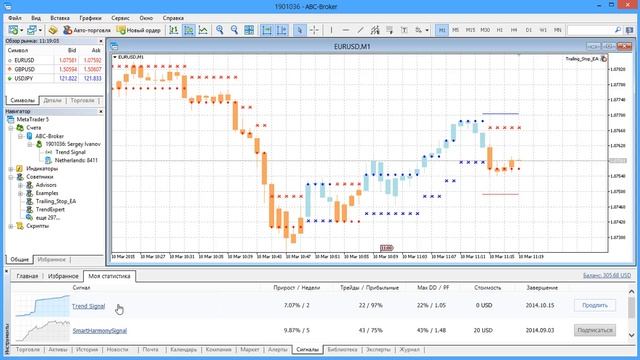
Task: Click the balance link in signals panel
Action: pos(607,276)
